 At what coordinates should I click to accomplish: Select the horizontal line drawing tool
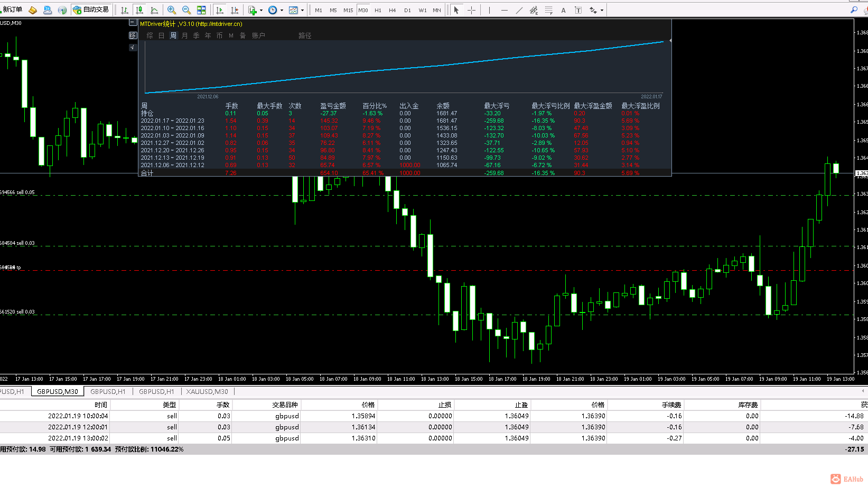coord(504,10)
